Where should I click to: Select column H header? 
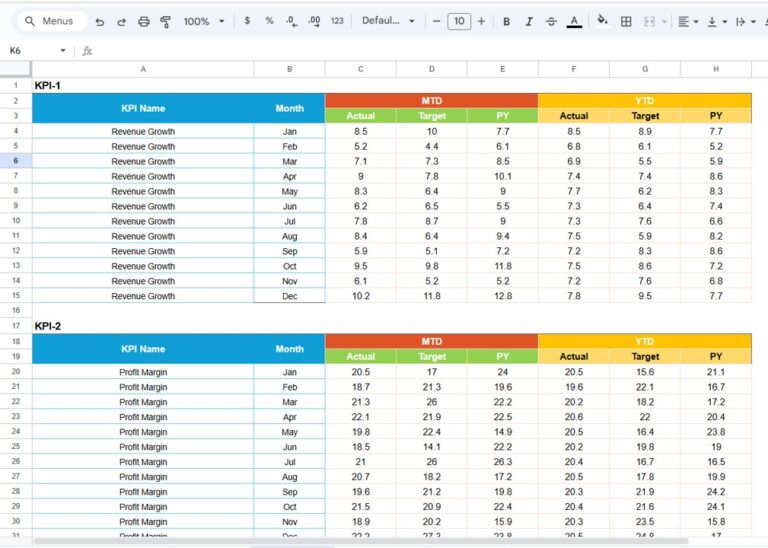716,69
